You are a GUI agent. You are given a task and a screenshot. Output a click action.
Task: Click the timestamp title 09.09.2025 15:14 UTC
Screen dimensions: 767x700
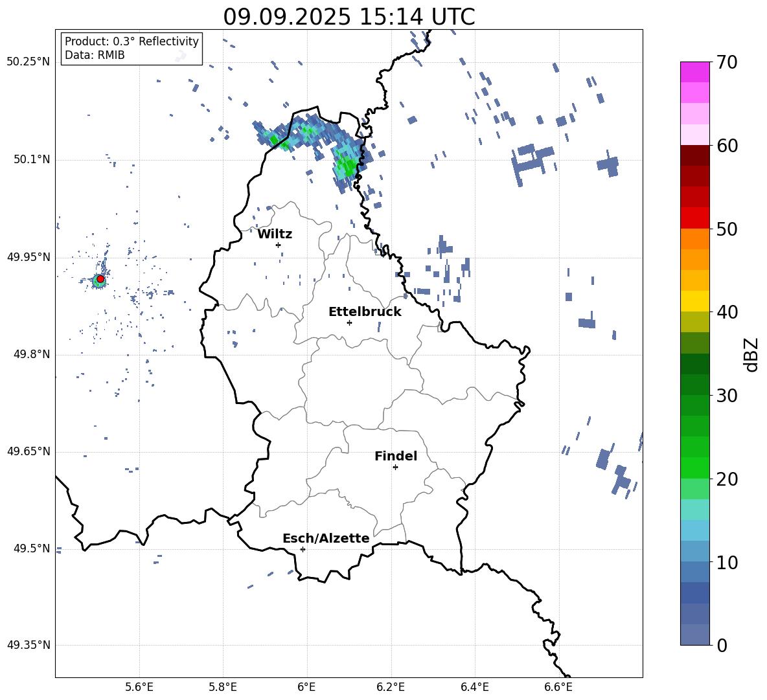click(349, 17)
